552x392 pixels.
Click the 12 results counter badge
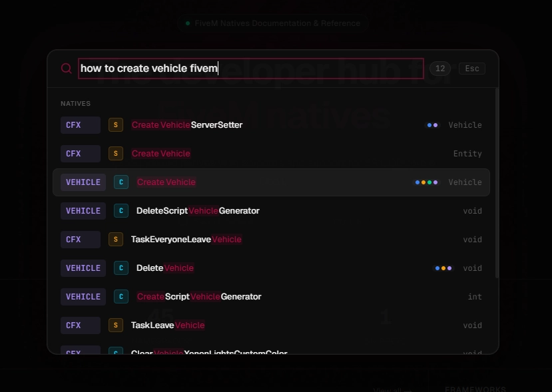[439, 68]
